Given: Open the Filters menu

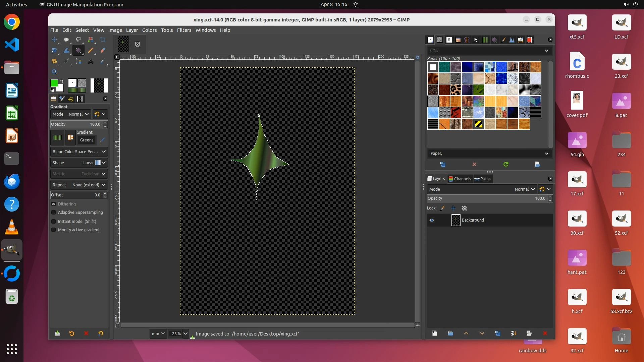Looking at the screenshot, I should coord(184,30).
